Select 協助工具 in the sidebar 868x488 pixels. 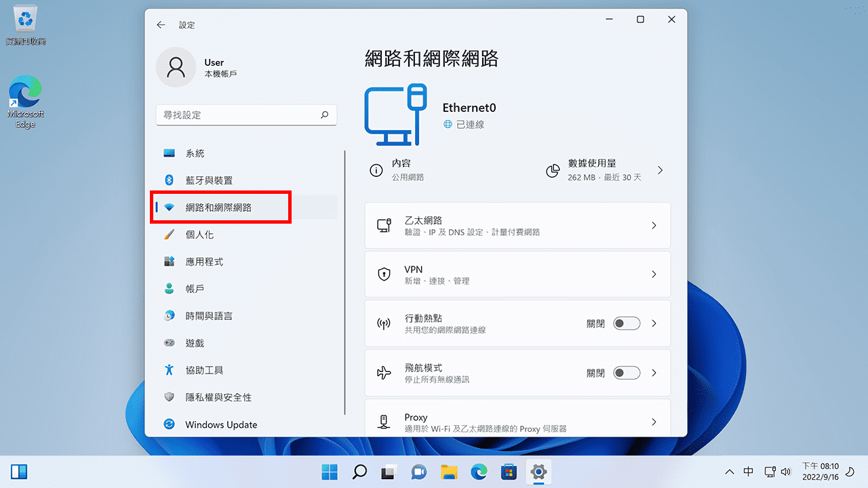[205, 369]
